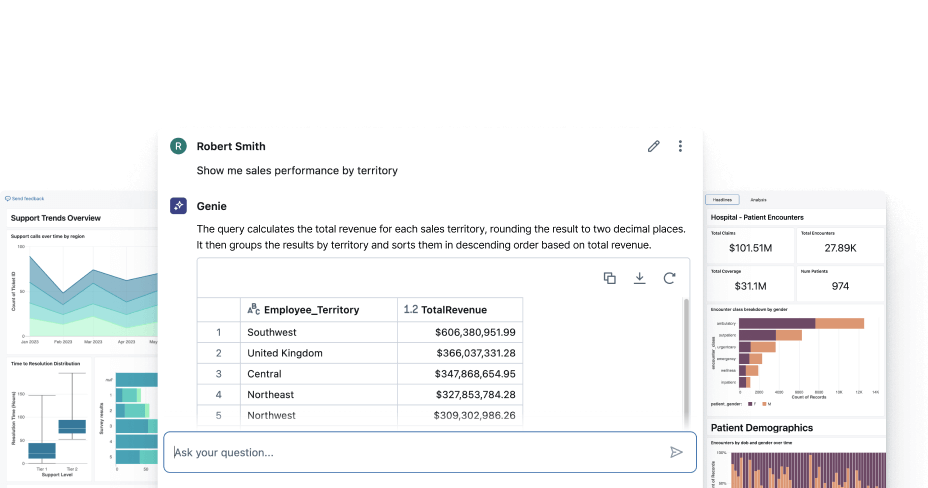Image resolution: width=928 pixels, height=488 pixels.
Task: Switch to the Headlines tab
Action: (x=722, y=200)
